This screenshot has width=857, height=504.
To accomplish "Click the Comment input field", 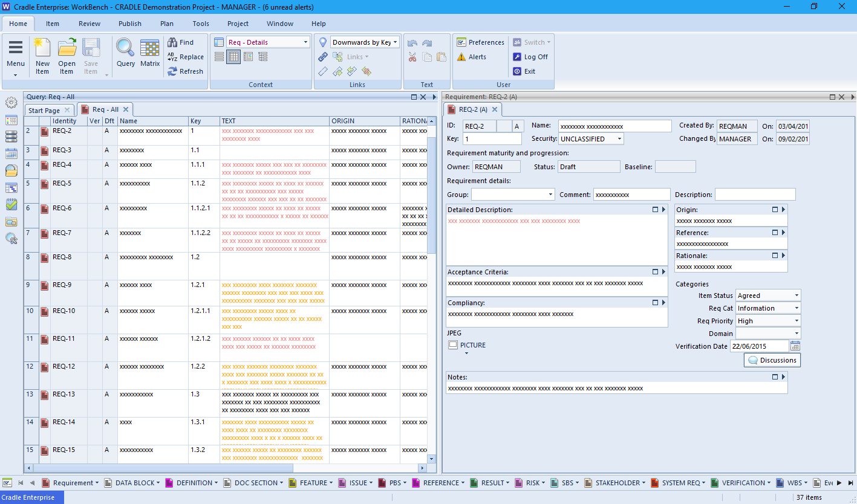I will pyautogui.click(x=632, y=195).
